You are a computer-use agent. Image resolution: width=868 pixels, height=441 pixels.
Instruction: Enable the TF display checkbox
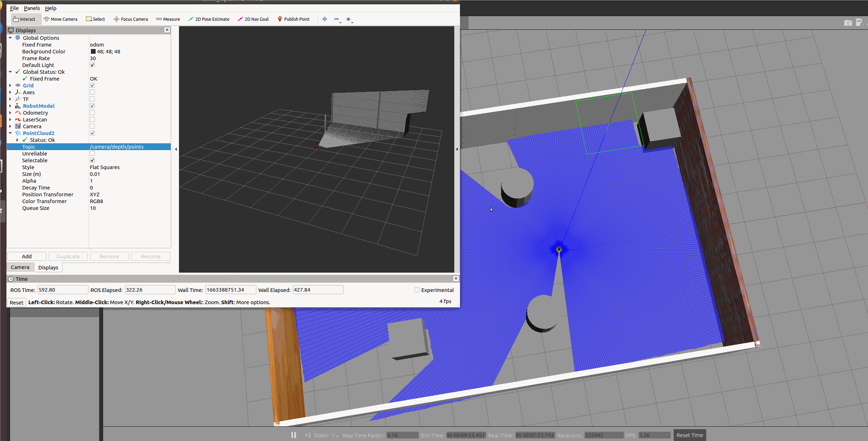pyautogui.click(x=92, y=99)
